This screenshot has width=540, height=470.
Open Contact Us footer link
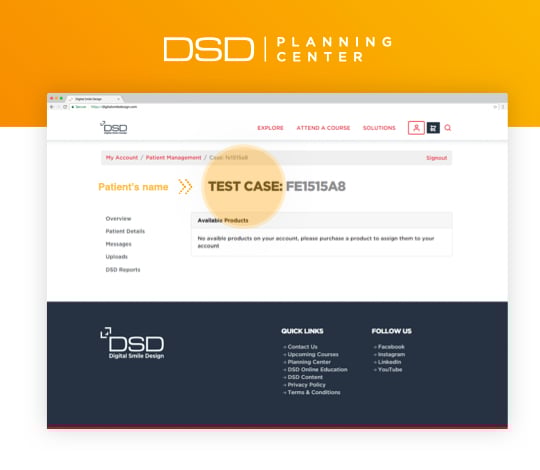click(x=302, y=347)
